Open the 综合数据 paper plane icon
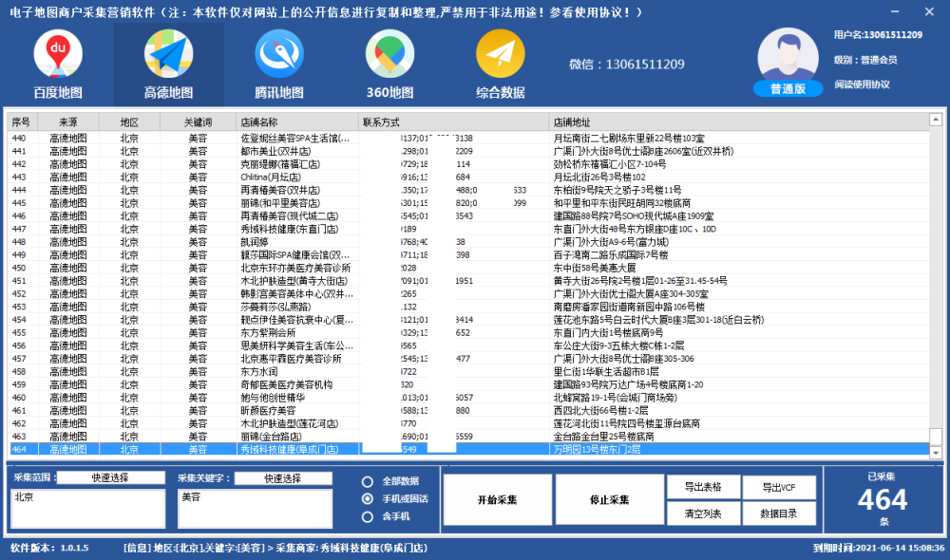 (x=500, y=54)
